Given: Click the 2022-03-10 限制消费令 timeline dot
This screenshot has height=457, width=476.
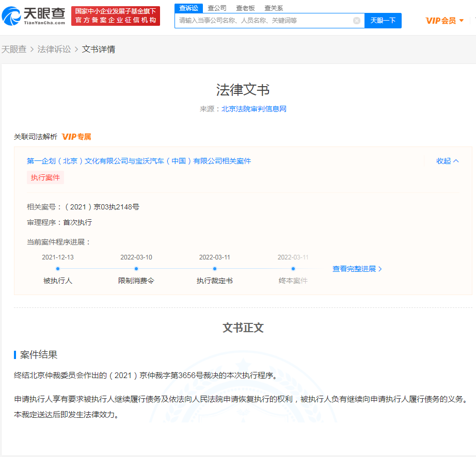Looking at the screenshot, I should tap(136, 269).
